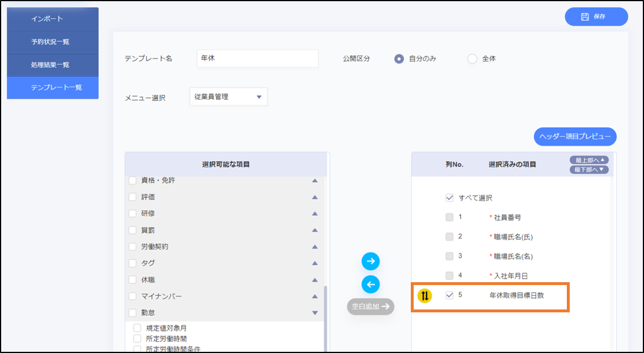Click the save button with floppy icon

[596, 17]
